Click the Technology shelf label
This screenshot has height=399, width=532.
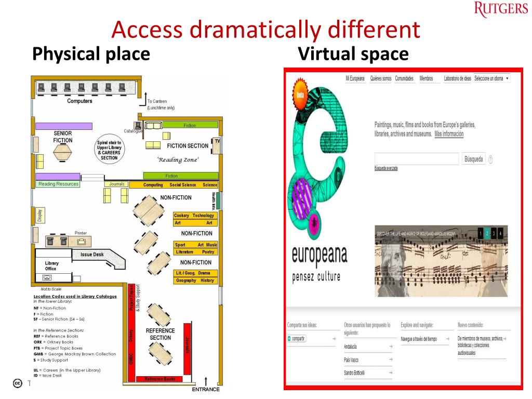[x=203, y=216]
